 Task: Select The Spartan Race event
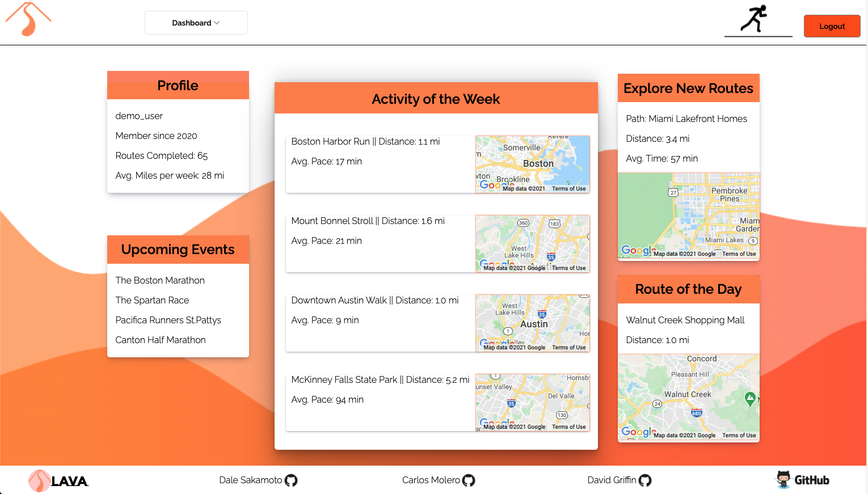(x=152, y=300)
